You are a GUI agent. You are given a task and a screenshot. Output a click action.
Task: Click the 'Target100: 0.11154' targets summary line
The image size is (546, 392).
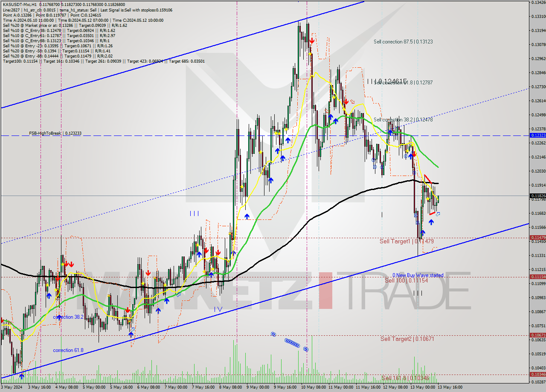coord(104,61)
